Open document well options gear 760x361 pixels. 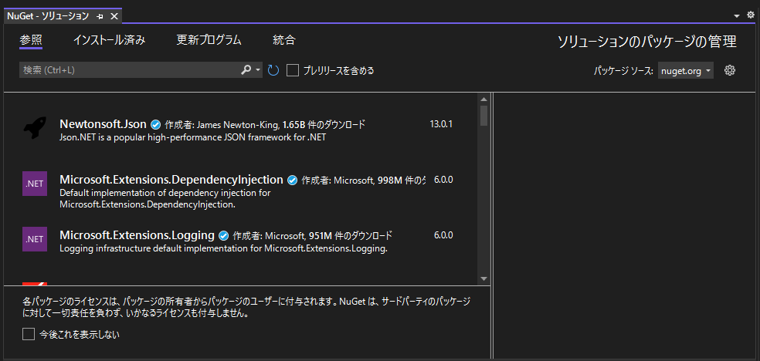click(751, 16)
